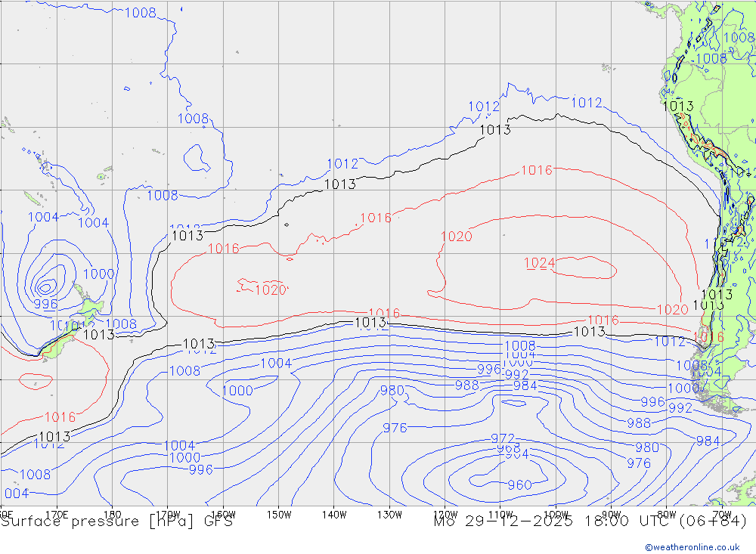Click the 'Mo 29-12-2025 18:00 UTC (06+84)' timestamp

(x=590, y=522)
